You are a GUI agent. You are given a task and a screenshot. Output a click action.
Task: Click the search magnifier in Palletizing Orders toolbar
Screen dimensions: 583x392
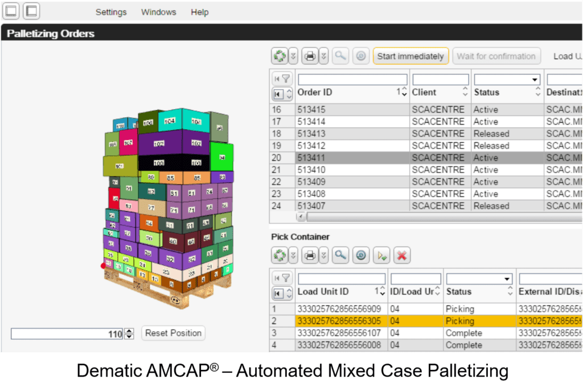pyautogui.click(x=340, y=56)
